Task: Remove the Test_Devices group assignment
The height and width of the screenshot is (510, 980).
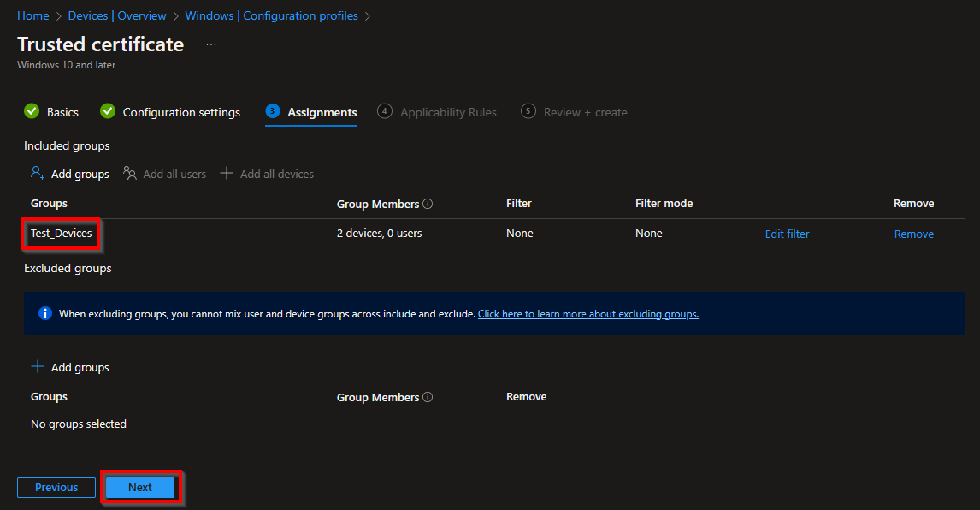Action: click(913, 233)
